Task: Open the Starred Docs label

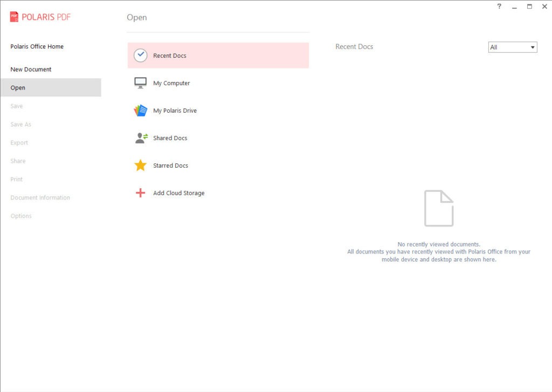Action: tap(170, 166)
